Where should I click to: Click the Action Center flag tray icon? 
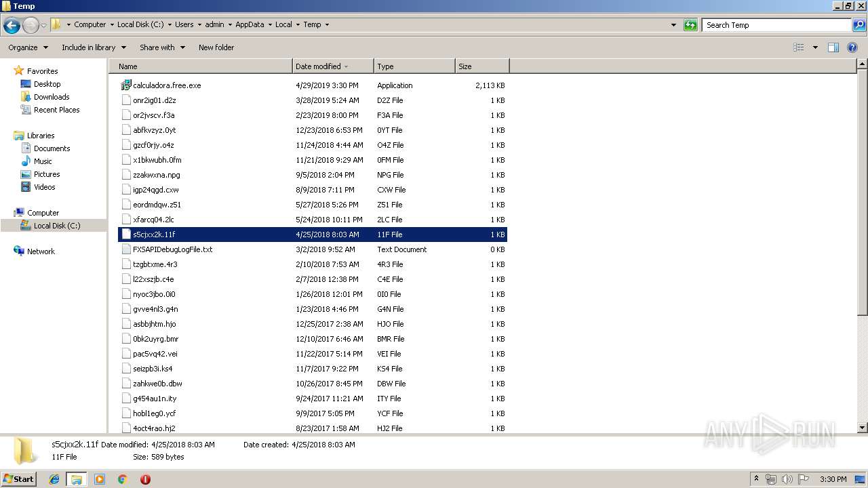(804, 479)
